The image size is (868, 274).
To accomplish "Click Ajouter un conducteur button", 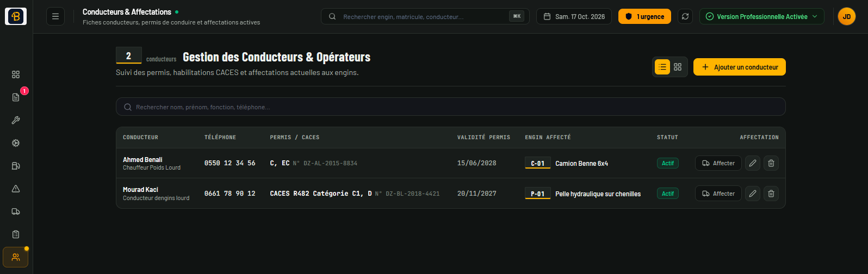I will click(740, 67).
